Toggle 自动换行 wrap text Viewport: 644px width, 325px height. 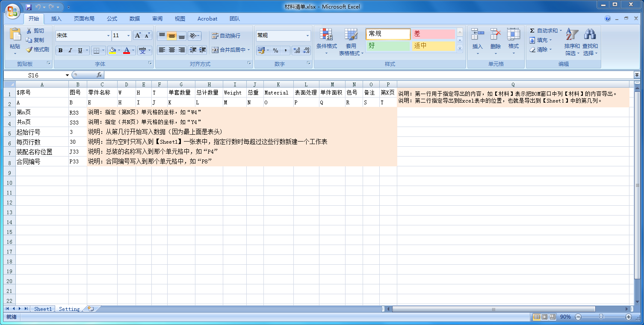point(226,36)
